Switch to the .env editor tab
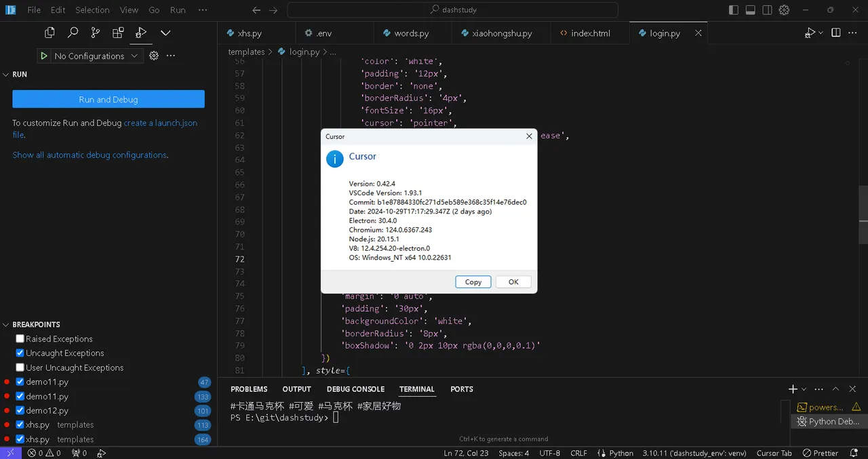Image resolution: width=868 pixels, height=459 pixels. coord(334,33)
